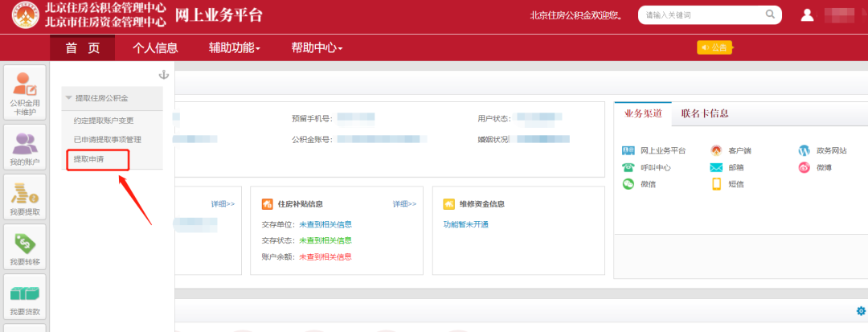Viewport: 868px width, 332px height.
Task: Click the 住房补贴信息 house icon
Action: point(268,204)
